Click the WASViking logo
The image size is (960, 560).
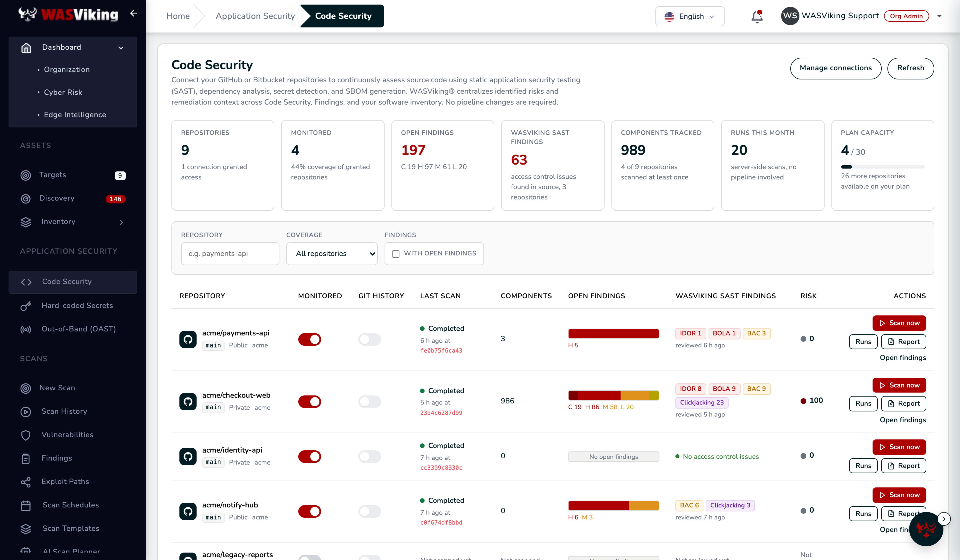[x=69, y=15]
